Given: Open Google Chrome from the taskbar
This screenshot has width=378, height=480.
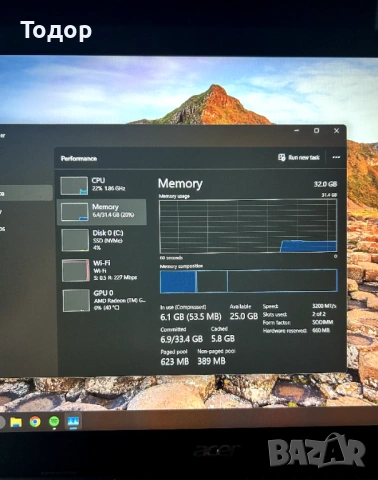Looking at the screenshot, I should click(x=35, y=422).
